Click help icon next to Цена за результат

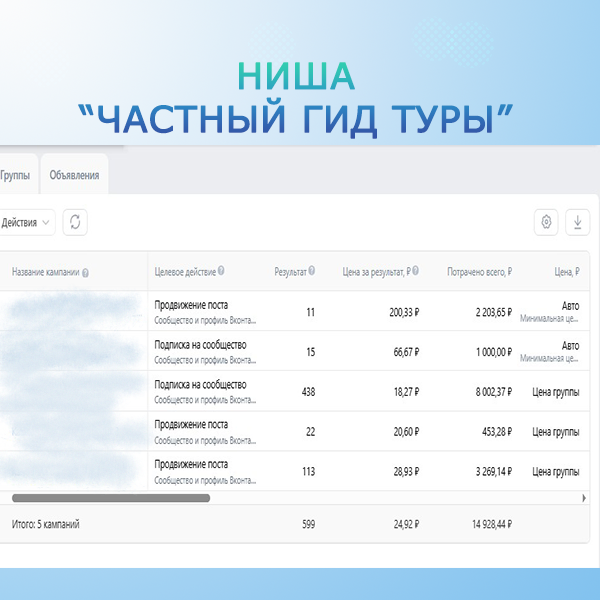click(415, 271)
